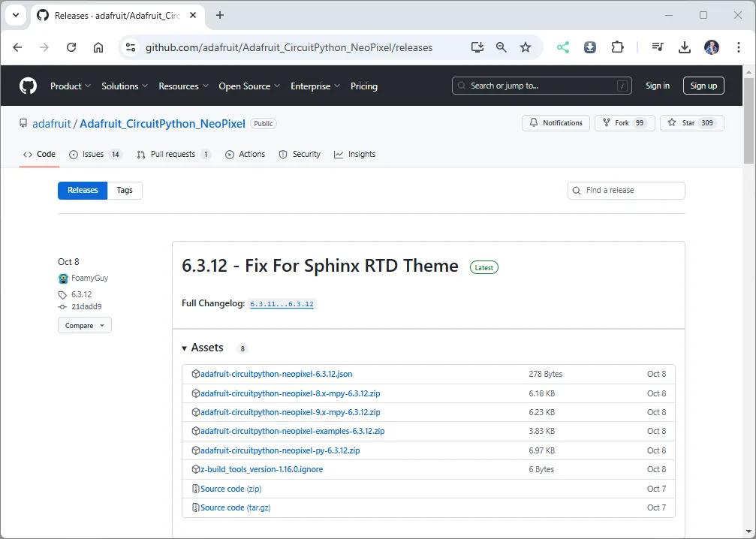The width and height of the screenshot is (756, 539).
Task: Open the browser Extensions puzzle icon
Action: click(x=617, y=47)
